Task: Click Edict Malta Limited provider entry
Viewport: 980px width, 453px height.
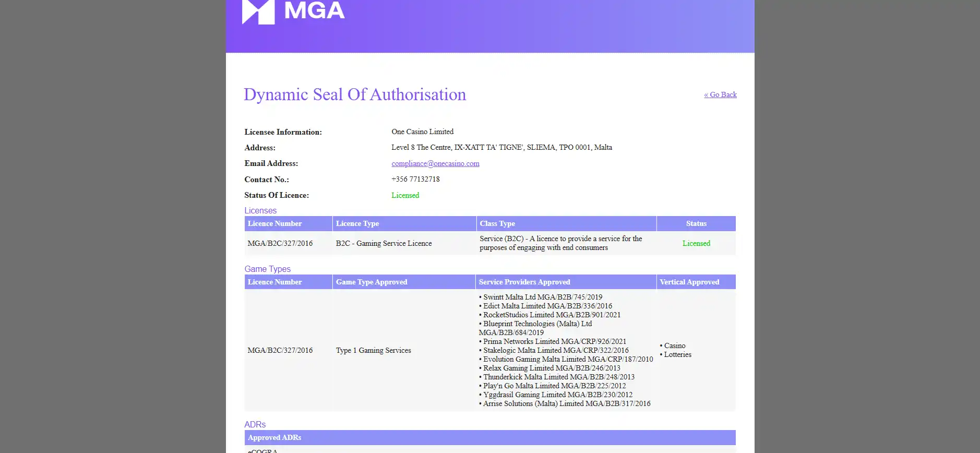Action: pos(546,306)
